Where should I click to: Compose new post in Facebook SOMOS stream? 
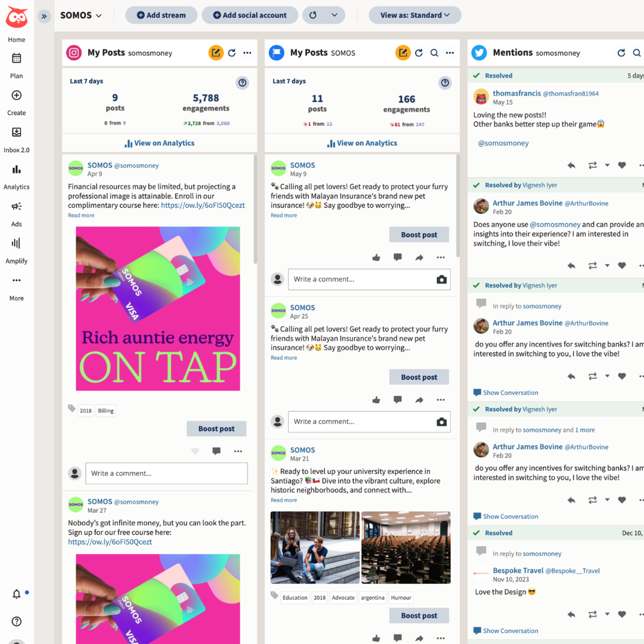pos(403,52)
